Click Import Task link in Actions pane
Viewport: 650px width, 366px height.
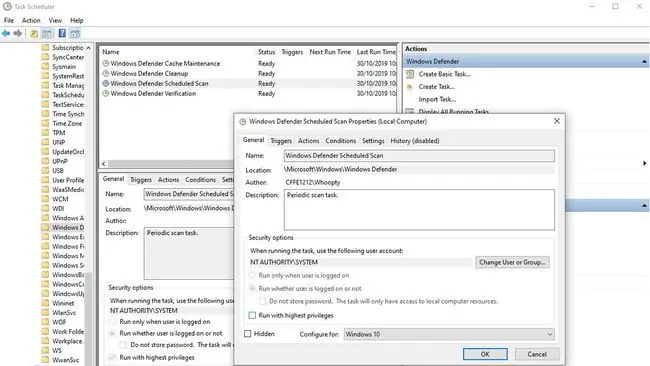[x=437, y=99]
